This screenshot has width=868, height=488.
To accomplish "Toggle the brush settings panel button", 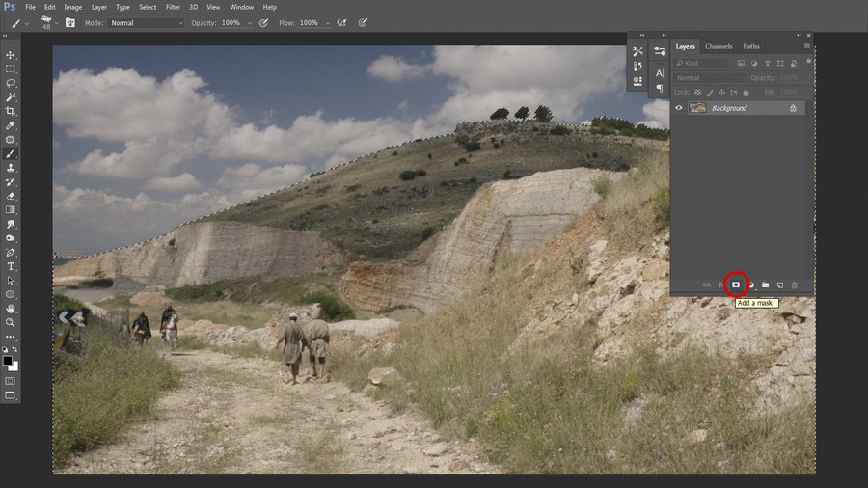I will 70,22.
